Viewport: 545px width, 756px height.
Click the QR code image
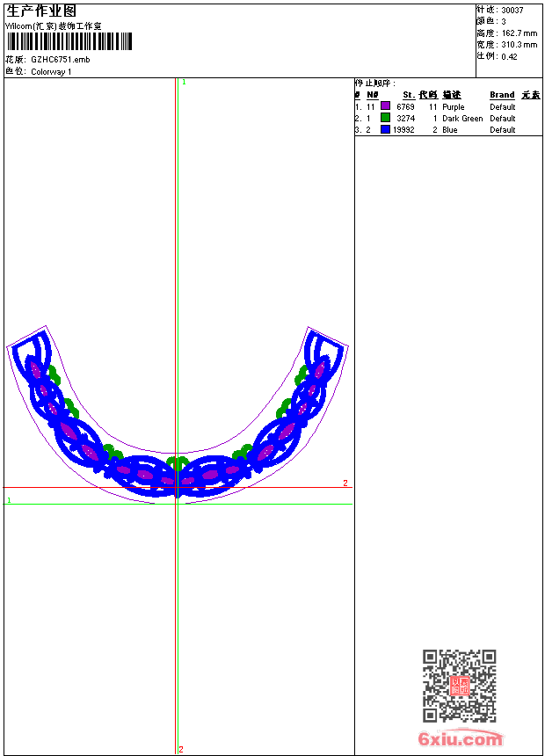(x=459, y=686)
